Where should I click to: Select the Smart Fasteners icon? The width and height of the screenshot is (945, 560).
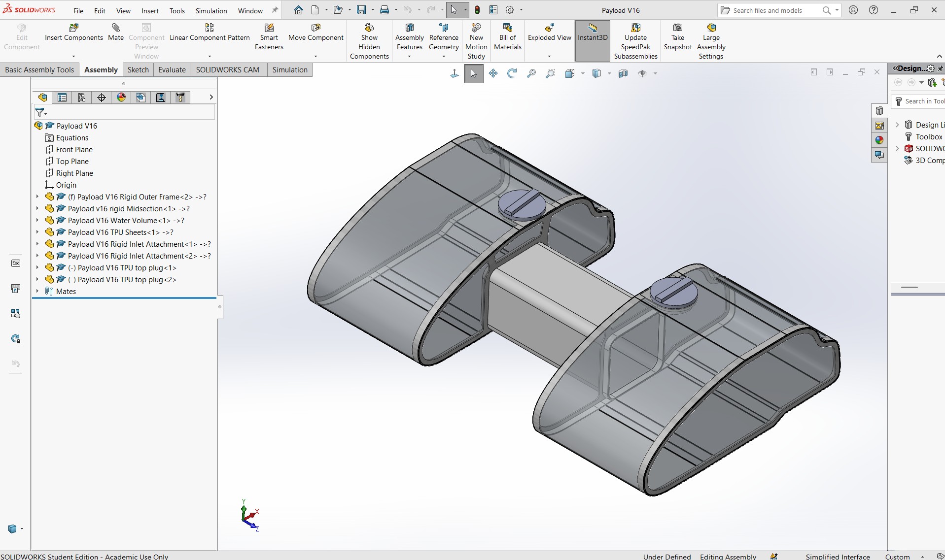tap(269, 28)
